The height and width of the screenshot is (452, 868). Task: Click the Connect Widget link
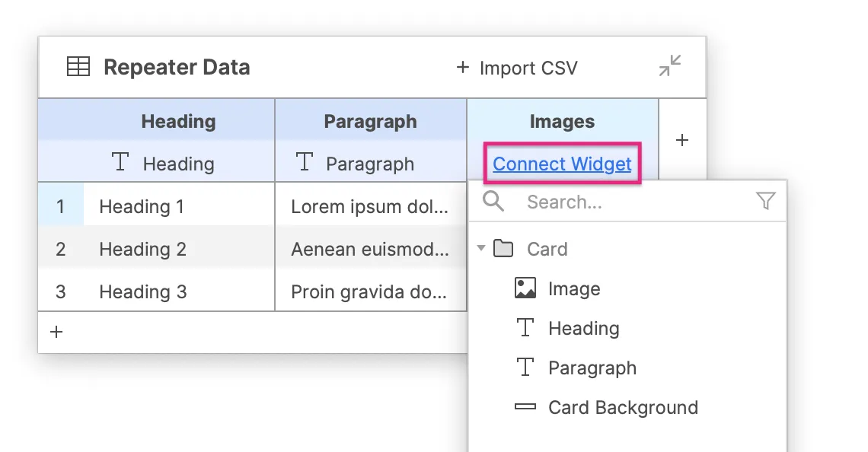tap(562, 164)
